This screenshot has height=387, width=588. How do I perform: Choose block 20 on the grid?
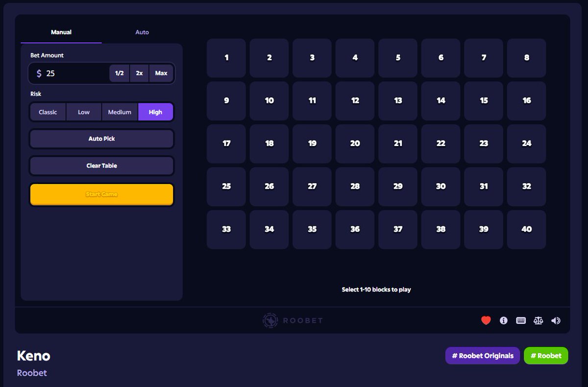click(355, 144)
